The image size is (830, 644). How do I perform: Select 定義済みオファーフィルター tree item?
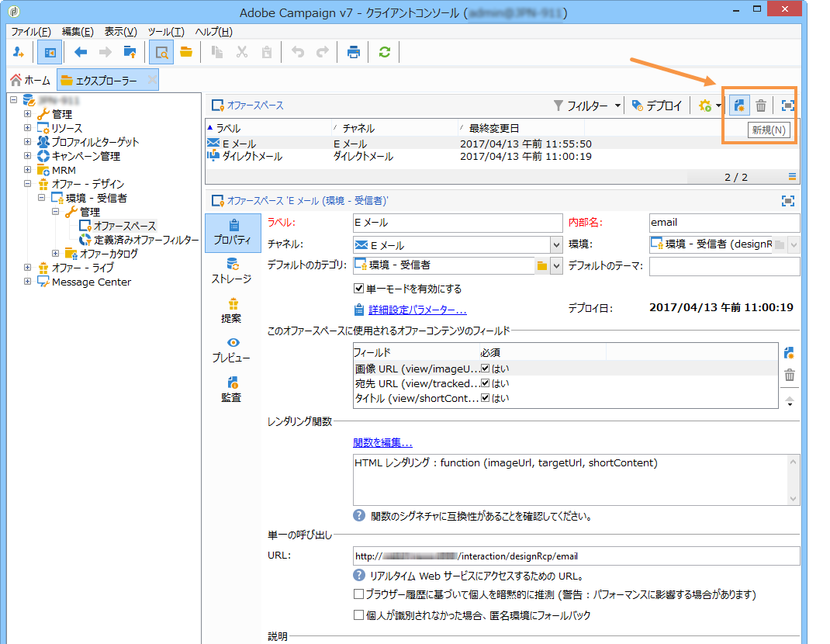point(146,240)
